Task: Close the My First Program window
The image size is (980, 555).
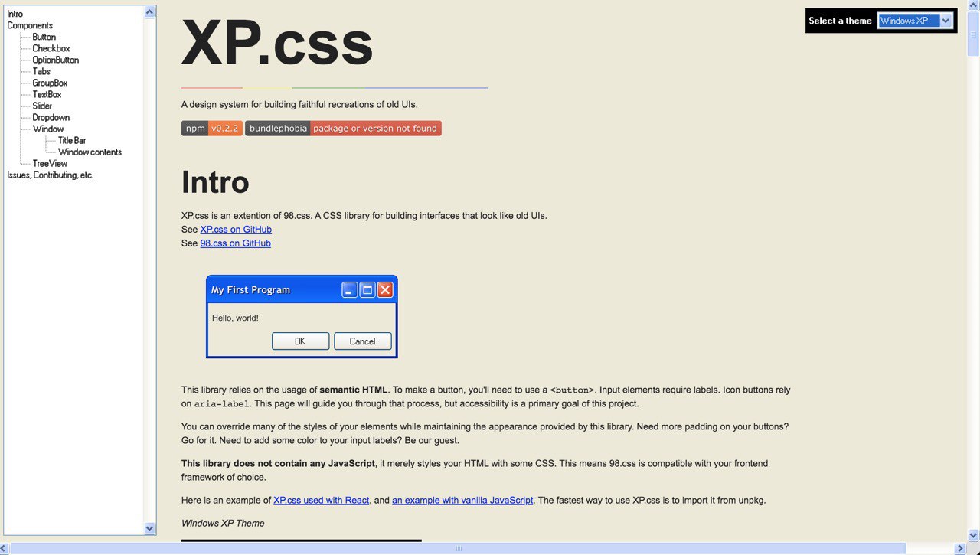Action: [x=385, y=289]
